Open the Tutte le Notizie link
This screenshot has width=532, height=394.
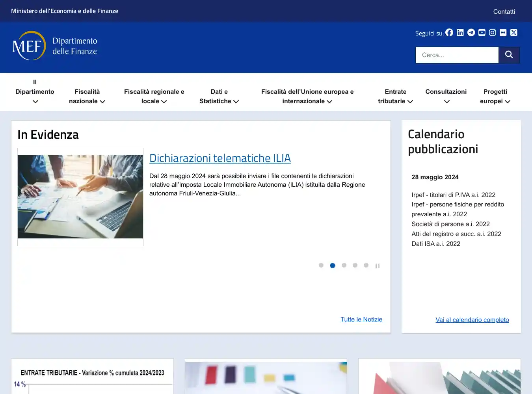(x=361, y=320)
